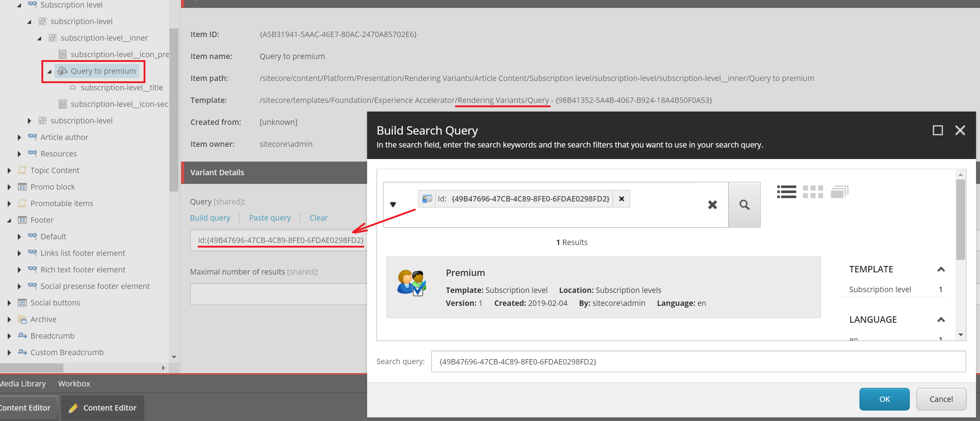Clear the whole search box with large X
This screenshot has width=980, height=421.
pyautogui.click(x=712, y=205)
